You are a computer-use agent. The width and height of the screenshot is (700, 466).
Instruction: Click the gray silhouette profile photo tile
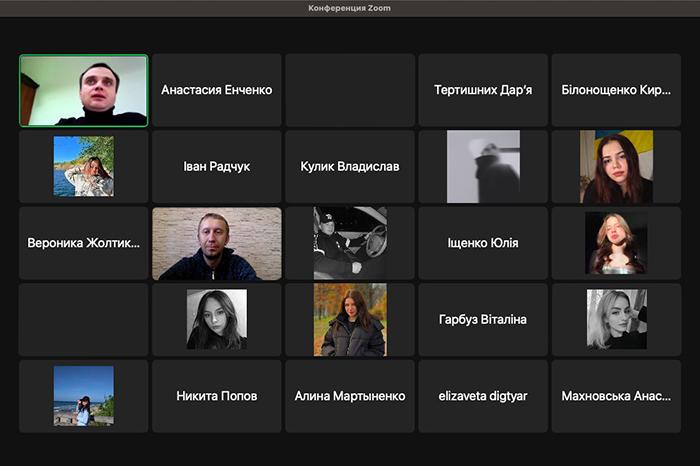pyautogui.click(x=483, y=166)
